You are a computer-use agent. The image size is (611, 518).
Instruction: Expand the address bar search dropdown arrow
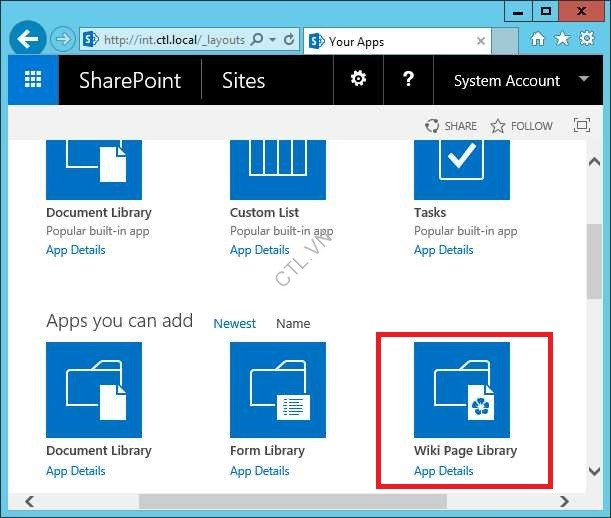pyautogui.click(x=273, y=40)
